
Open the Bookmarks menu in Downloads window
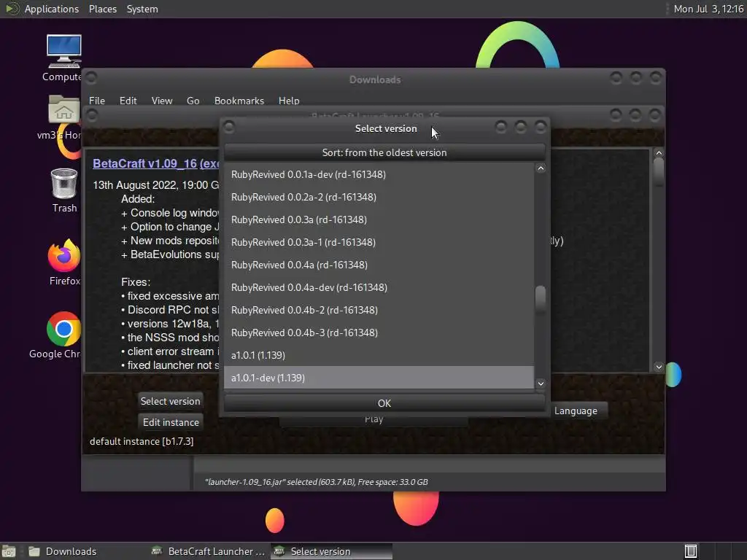click(239, 101)
